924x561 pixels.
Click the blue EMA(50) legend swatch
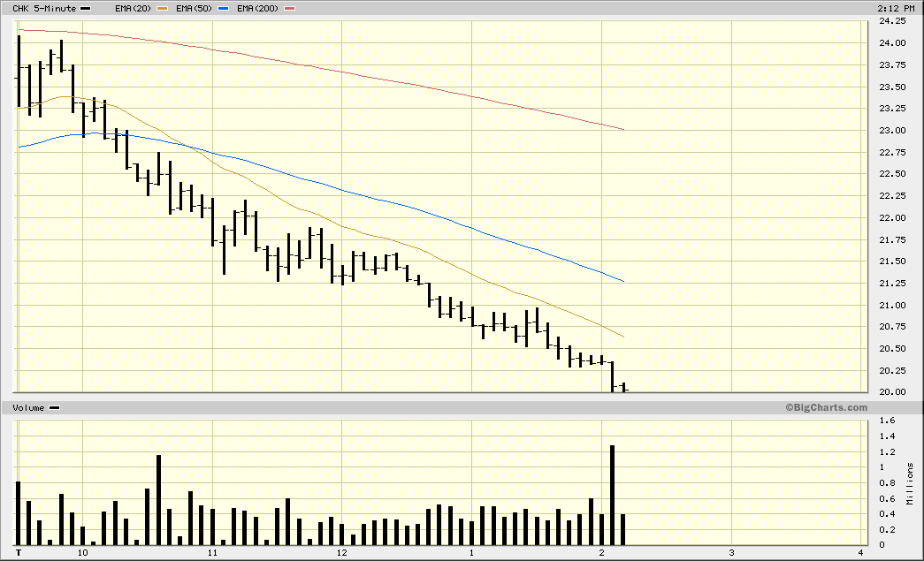coord(224,9)
